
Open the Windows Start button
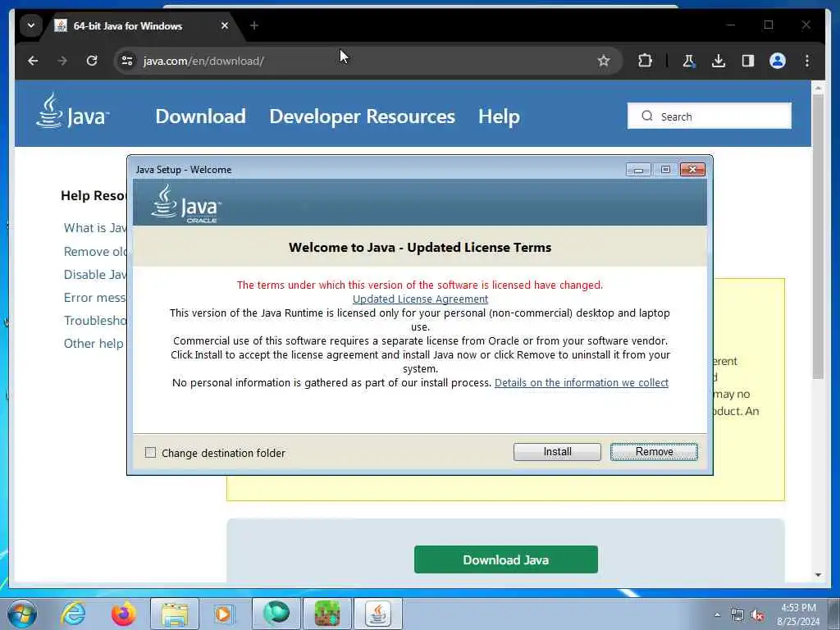(x=22, y=614)
